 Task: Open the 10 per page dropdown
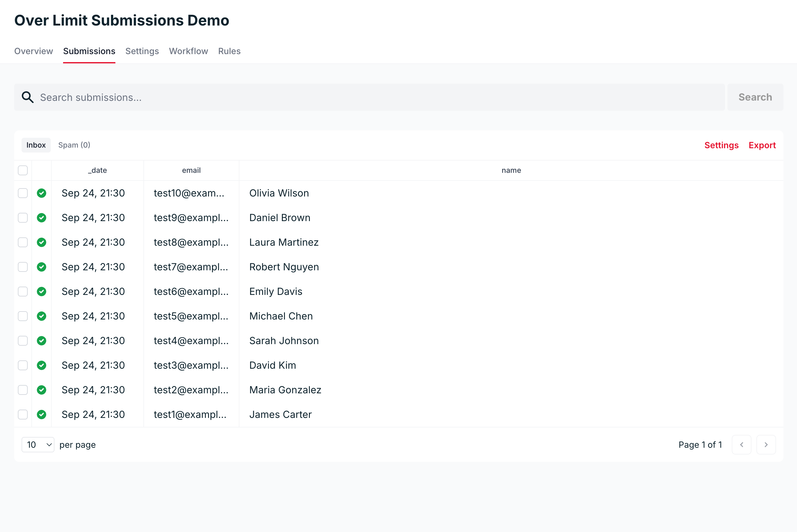38,444
